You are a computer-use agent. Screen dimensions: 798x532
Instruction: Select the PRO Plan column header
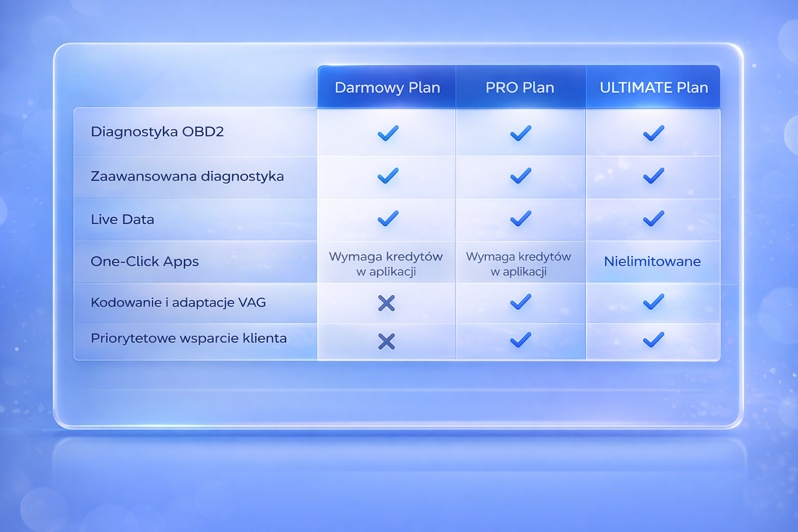(520, 87)
